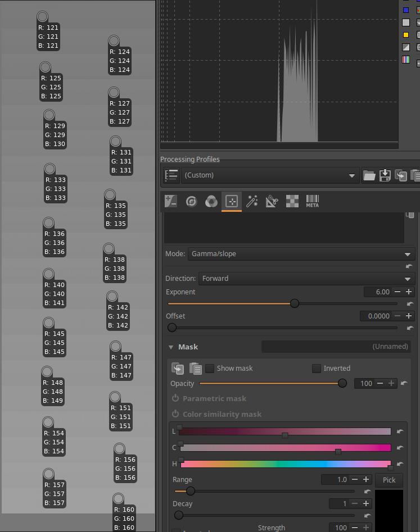Click the Special effects magic wand icon
The width and height of the screenshot is (420, 532).
tap(252, 201)
